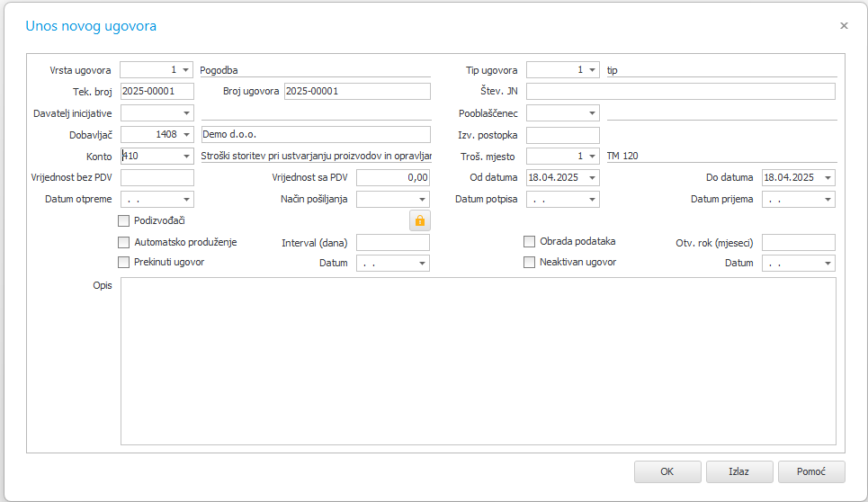This screenshot has width=868, height=502.
Task: Click the Broj ugovora input field
Action: [x=357, y=92]
